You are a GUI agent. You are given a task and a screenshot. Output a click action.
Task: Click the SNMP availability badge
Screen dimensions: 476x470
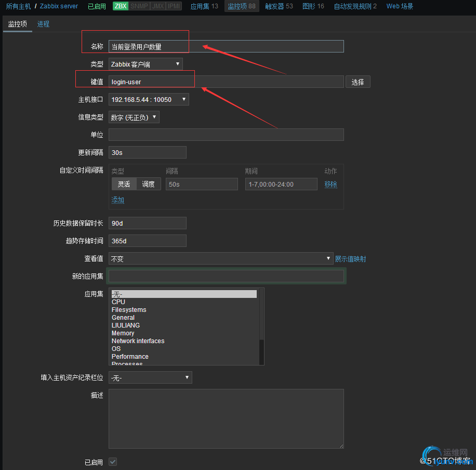pyautogui.click(x=139, y=6)
